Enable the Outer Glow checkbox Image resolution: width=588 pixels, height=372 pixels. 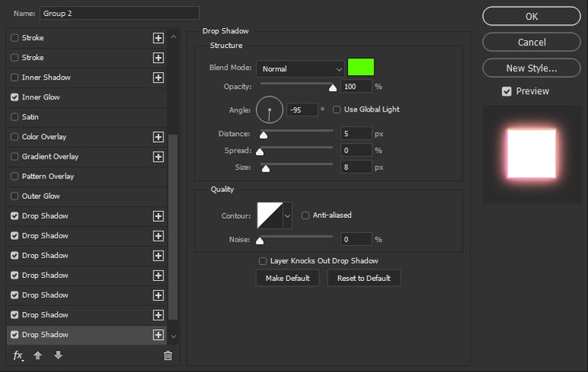[x=14, y=197]
